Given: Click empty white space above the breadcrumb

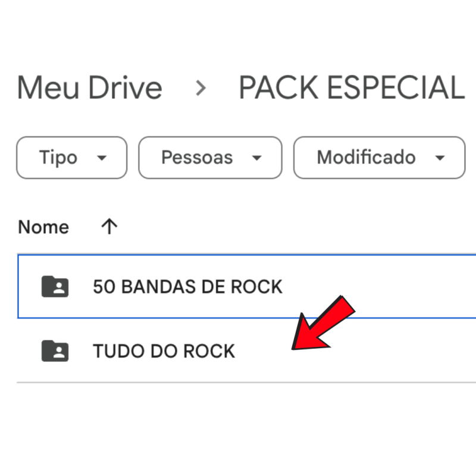Looking at the screenshot, I should coord(238,30).
